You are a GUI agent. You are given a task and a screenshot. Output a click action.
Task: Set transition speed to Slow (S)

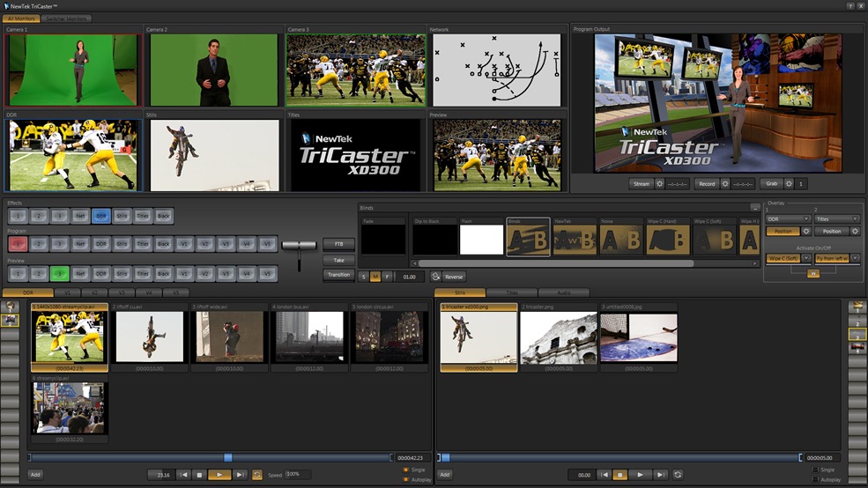[x=364, y=277]
